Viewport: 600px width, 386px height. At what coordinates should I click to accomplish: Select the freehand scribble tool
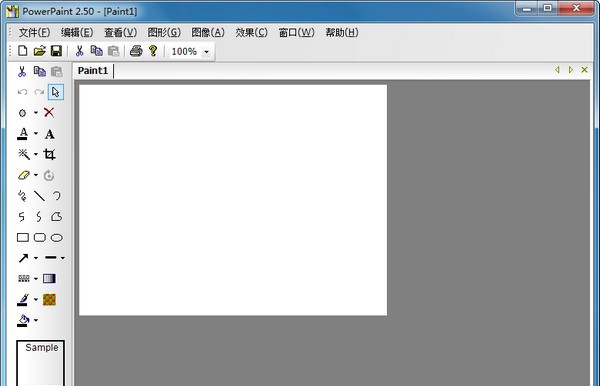[x=22, y=196]
